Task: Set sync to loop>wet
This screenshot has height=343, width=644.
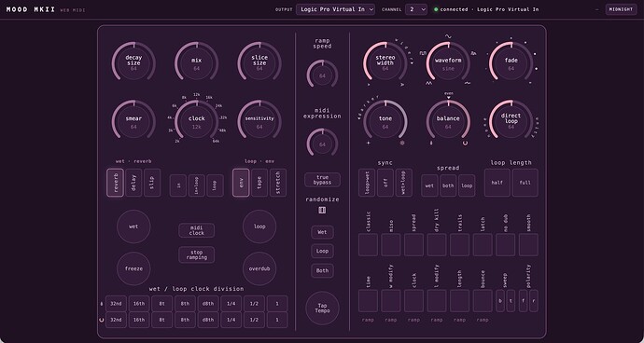Action: [367, 183]
